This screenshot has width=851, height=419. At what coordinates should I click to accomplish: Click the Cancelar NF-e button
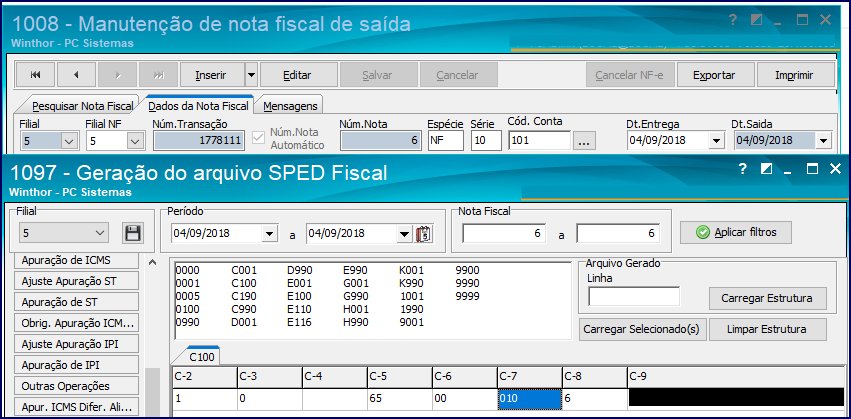(630, 75)
